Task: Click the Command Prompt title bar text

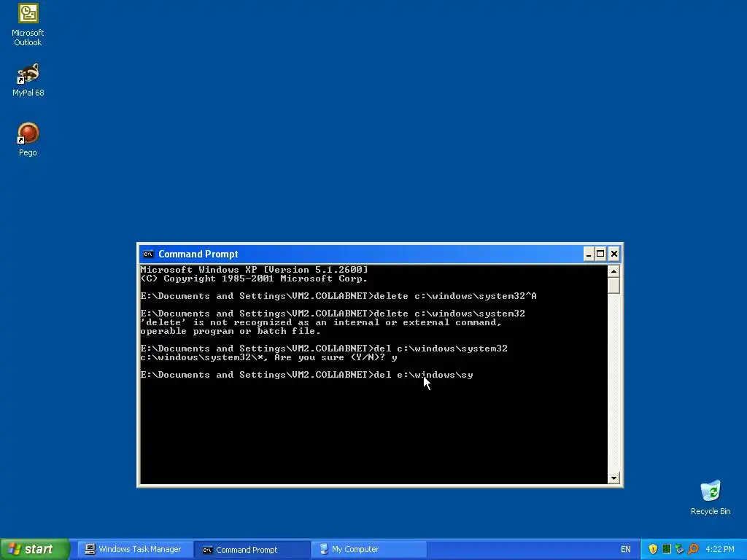Action: click(x=198, y=254)
